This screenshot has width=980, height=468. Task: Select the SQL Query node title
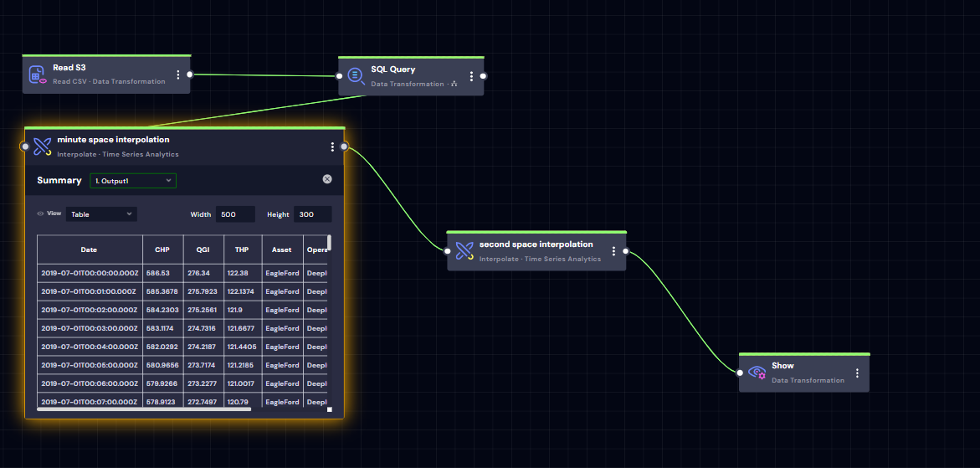pyautogui.click(x=393, y=69)
